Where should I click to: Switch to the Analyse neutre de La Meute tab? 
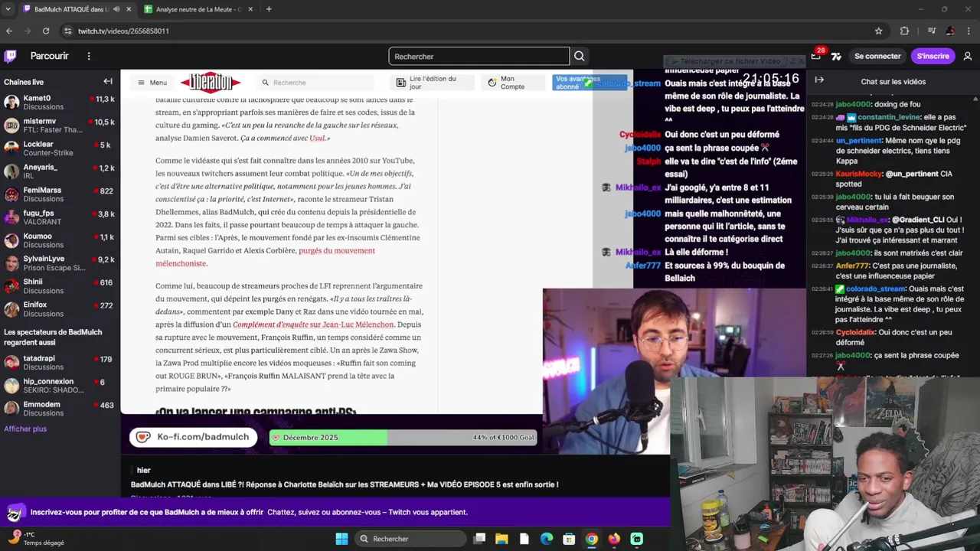[x=198, y=9]
